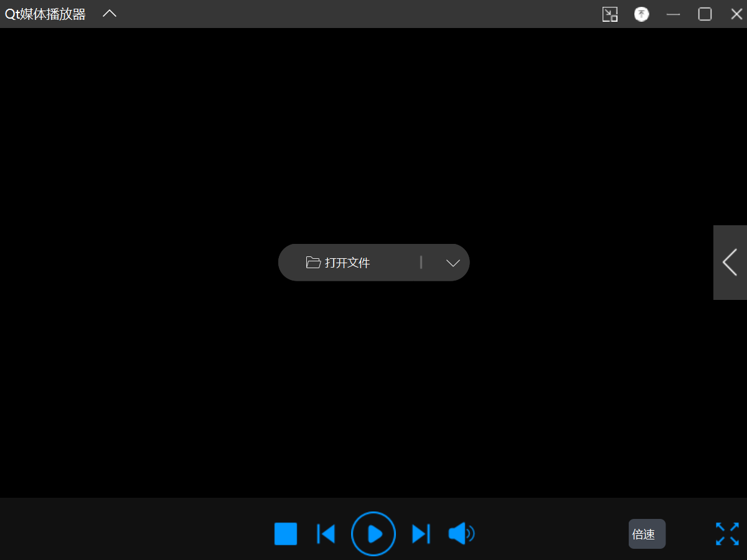This screenshot has height=560, width=747.
Task: Open the chevron menu next to Qt媒体播放器
Action: (x=110, y=14)
